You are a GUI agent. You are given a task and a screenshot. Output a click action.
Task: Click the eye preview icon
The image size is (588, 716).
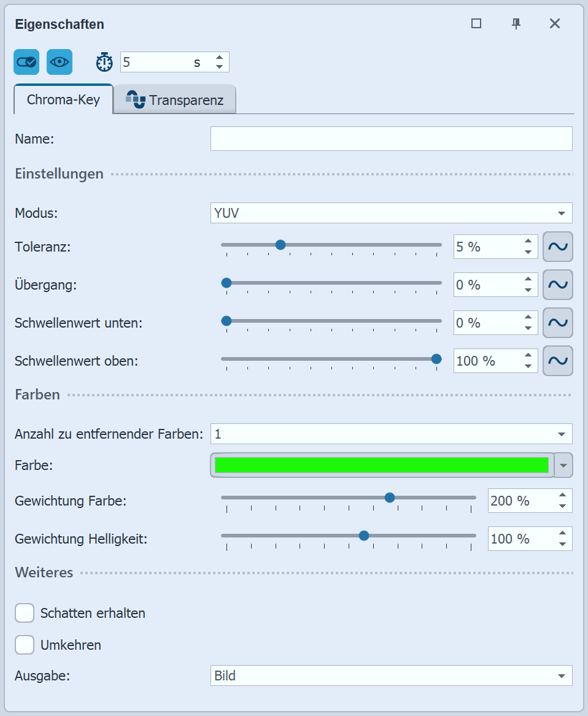coord(58,62)
